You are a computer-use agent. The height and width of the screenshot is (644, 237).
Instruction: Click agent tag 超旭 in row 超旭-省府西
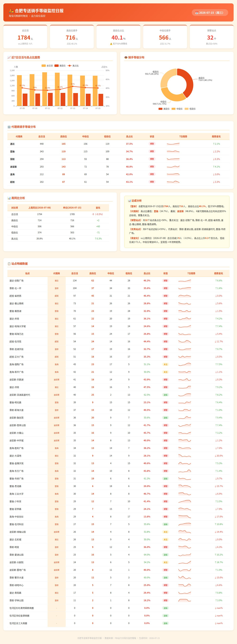pos(57,296)
